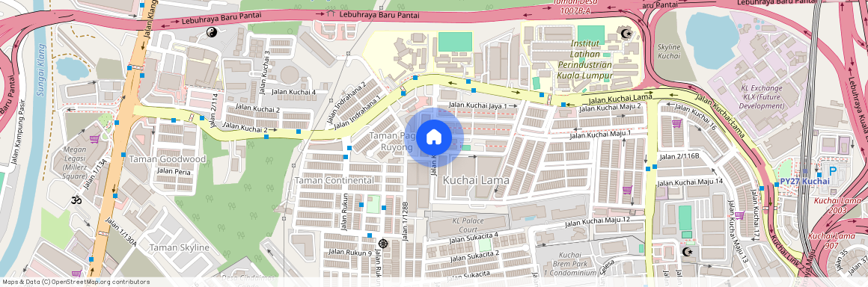Select the Kuchai Brem Park 1 Condominium label

coord(570,264)
